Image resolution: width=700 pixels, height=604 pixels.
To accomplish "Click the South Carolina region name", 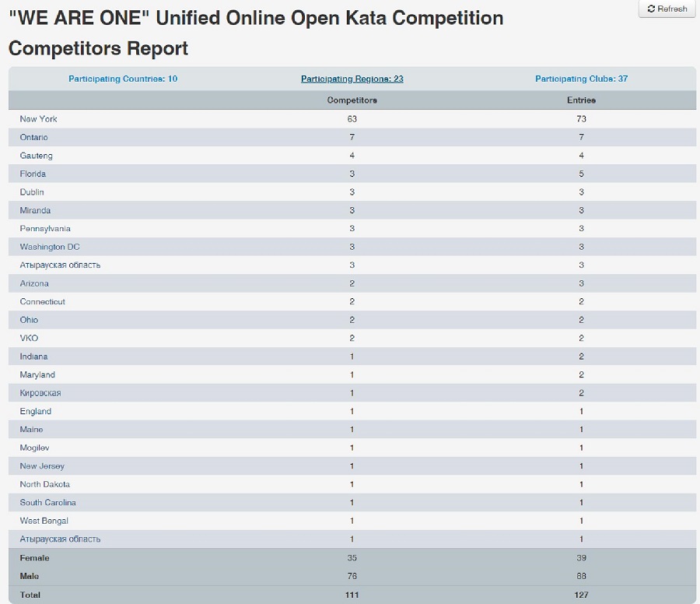I will click(x=47, y=503).
